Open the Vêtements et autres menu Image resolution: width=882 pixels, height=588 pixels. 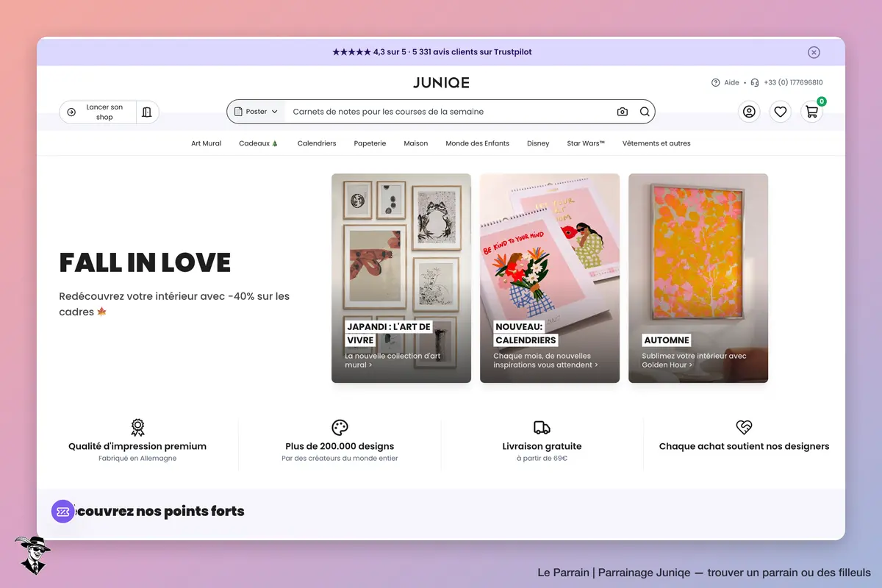pos(656,143)
